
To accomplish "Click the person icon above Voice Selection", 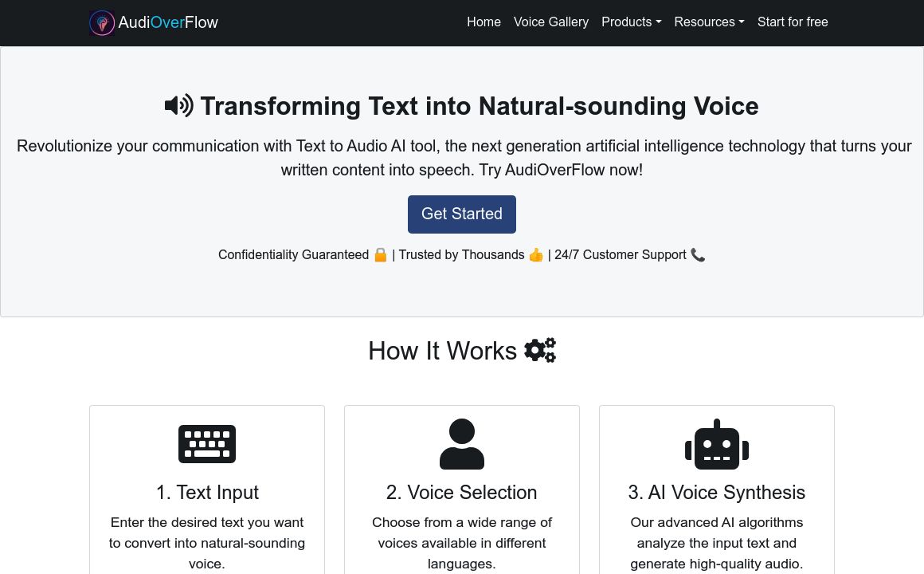I will [x=462, y=444].
